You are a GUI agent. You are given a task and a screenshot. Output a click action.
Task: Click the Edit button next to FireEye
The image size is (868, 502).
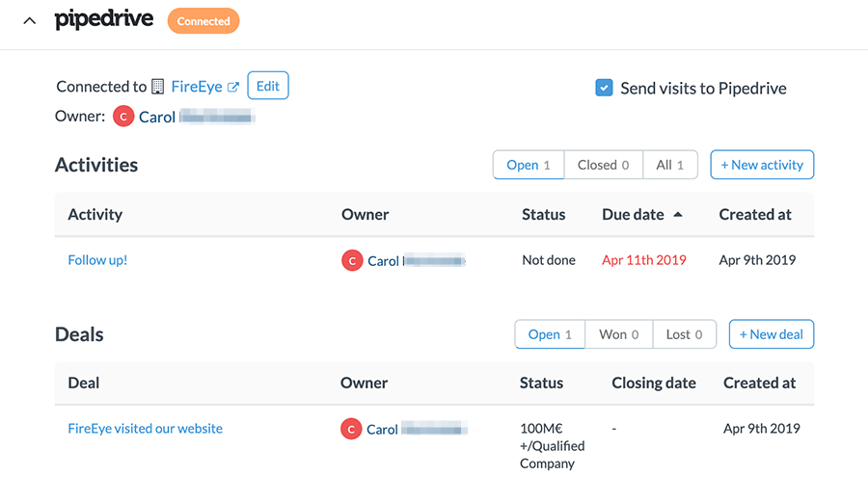click(x=268, y=86)
